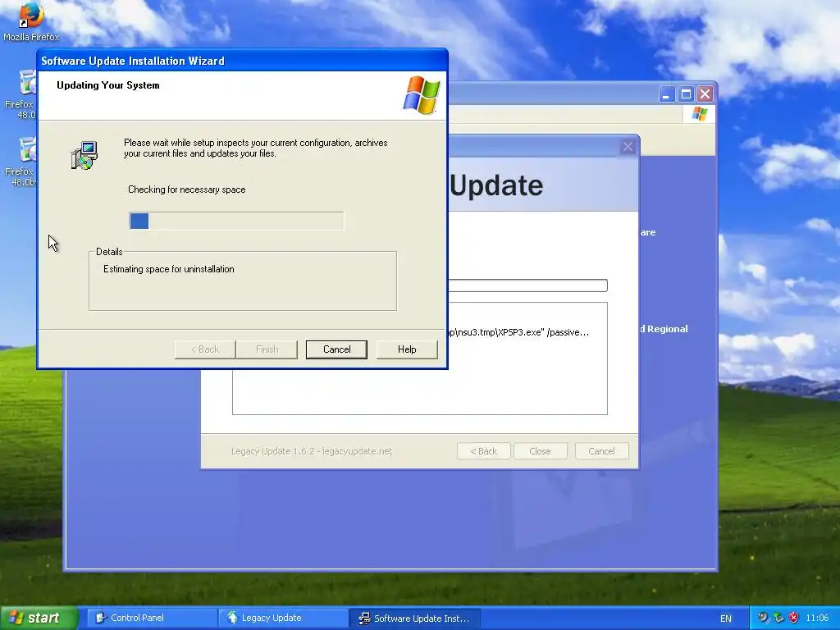
Task: Click the 'Updating Your System' heading
Action: 108,85
